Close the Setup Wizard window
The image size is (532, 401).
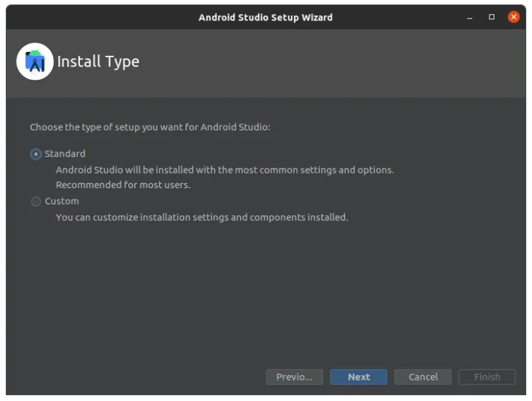pyautogui.click(x=513, y=17)
